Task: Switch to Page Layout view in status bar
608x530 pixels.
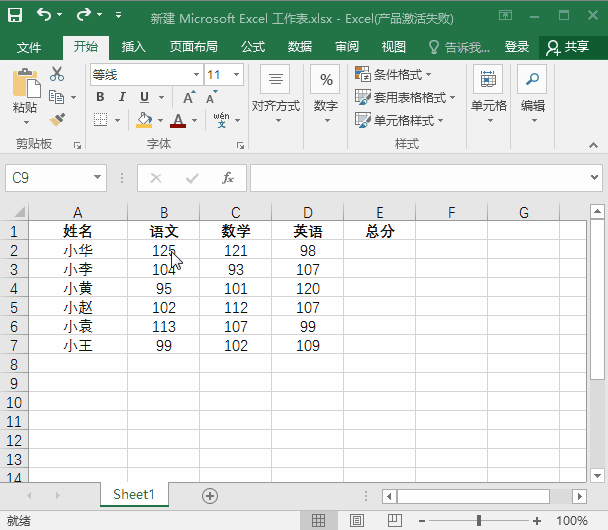Action: pos(358,521)
